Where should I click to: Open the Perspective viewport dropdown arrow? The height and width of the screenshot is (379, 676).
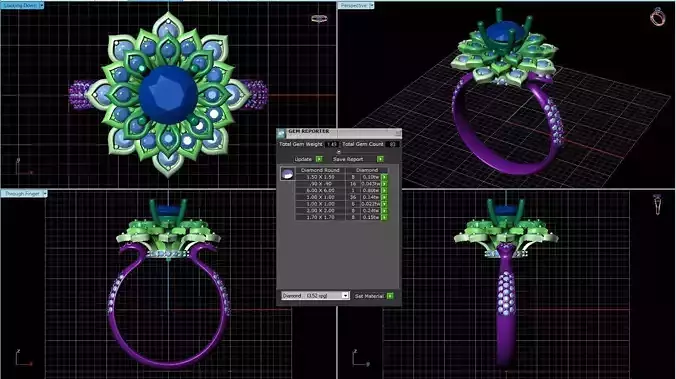point(372,6)
